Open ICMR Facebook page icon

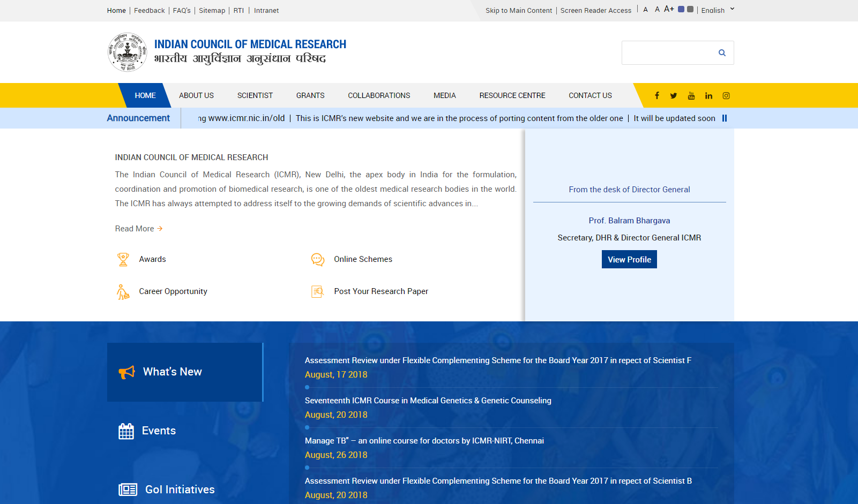[656, 95]
